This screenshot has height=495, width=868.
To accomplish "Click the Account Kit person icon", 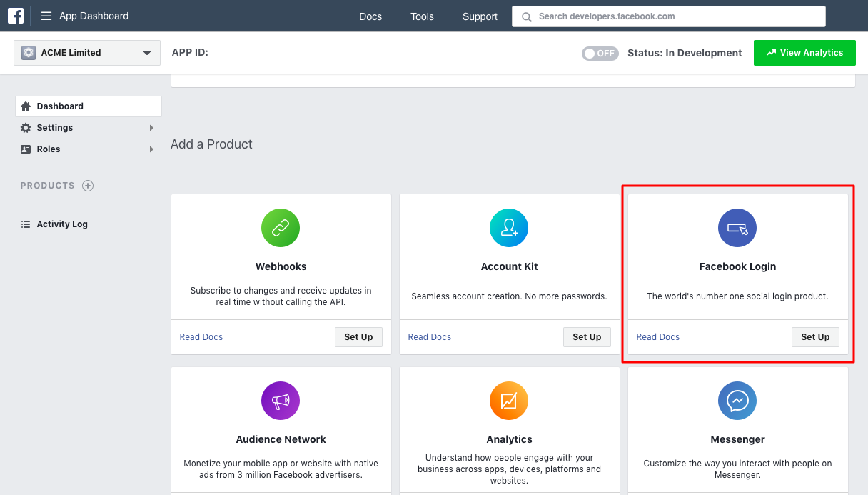I will coord(509,228).
